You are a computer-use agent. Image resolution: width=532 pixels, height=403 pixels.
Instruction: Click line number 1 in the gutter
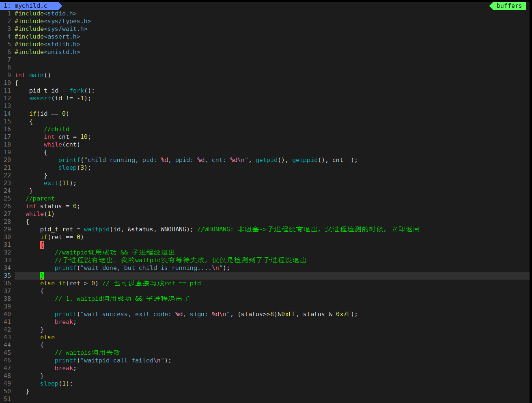click(9, 13)
